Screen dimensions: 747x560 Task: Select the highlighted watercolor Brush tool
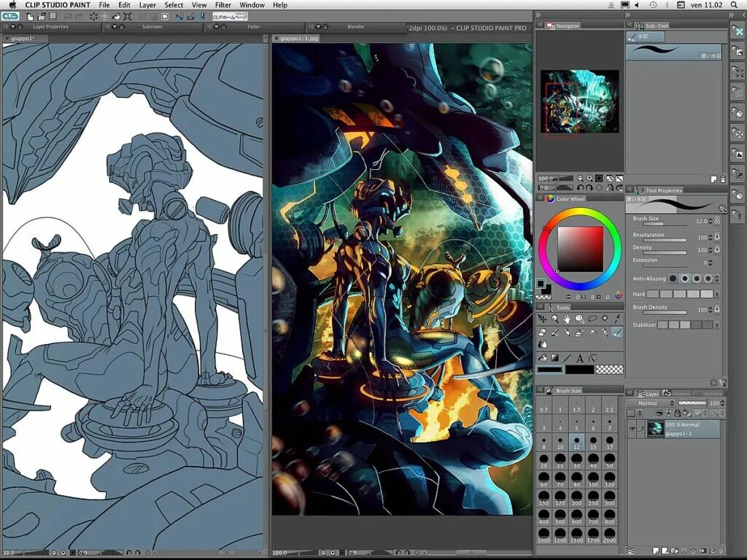point(617,332)
